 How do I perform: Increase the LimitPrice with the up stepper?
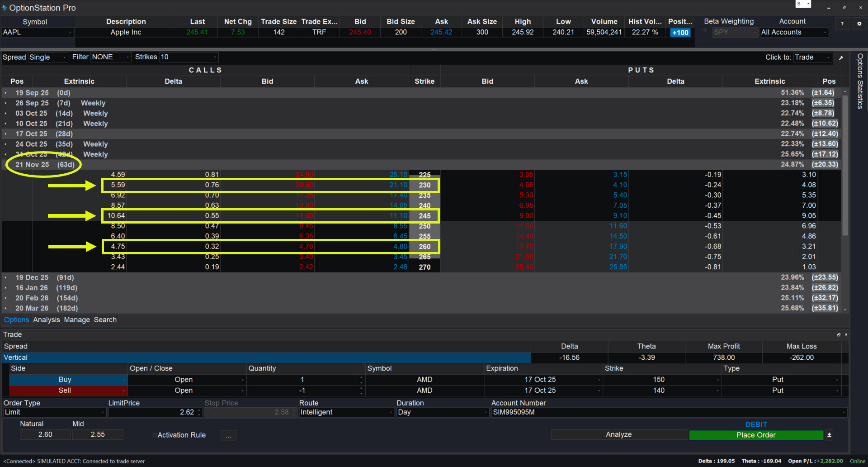[199, 410]
